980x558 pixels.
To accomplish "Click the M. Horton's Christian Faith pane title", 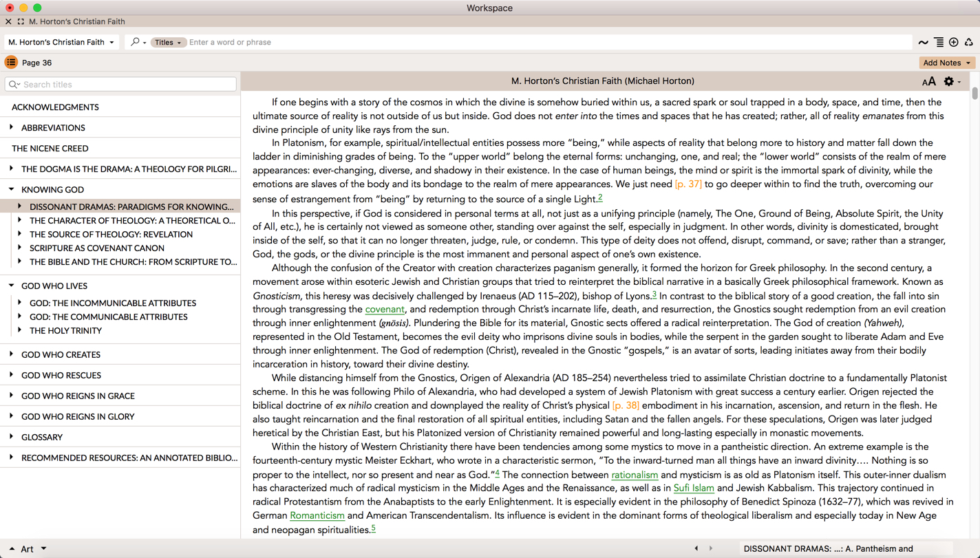I will pos(603,81).
